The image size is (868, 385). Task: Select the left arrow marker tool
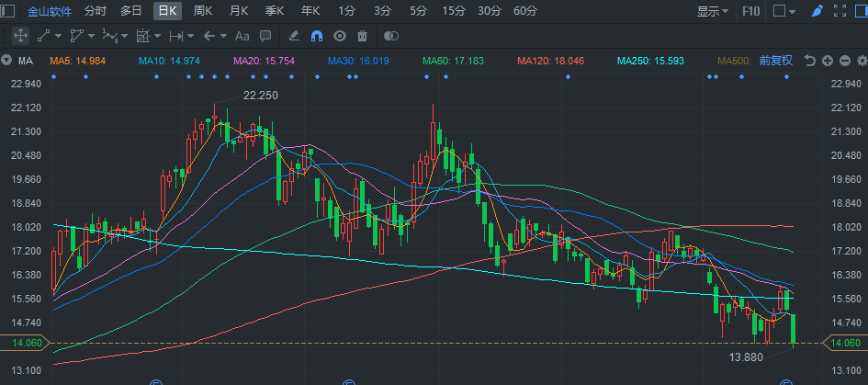[x=209, y=36]
